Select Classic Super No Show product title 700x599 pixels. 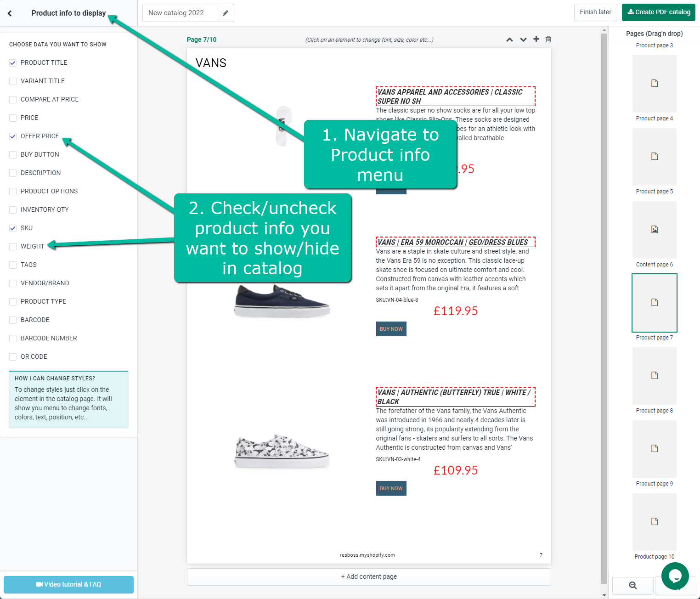(456, 96)
